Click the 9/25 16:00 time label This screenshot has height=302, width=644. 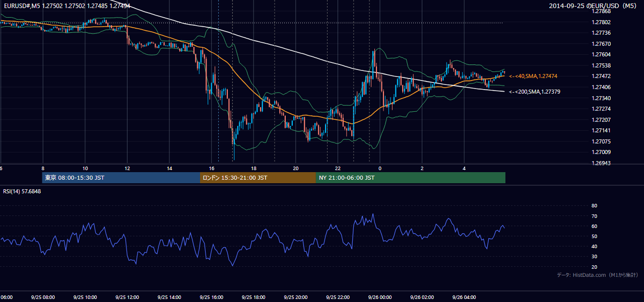211,297
